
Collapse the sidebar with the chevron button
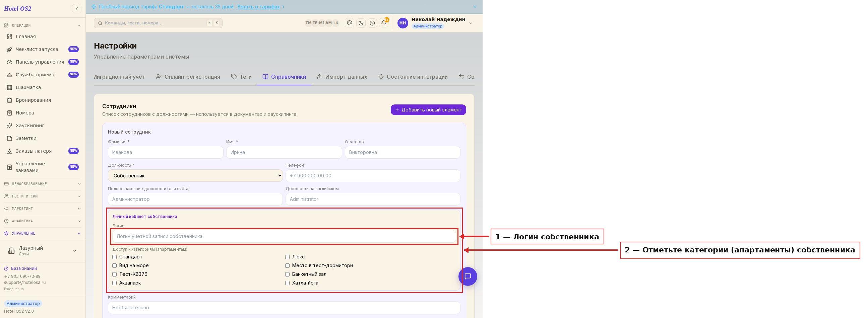click(77, 9)
